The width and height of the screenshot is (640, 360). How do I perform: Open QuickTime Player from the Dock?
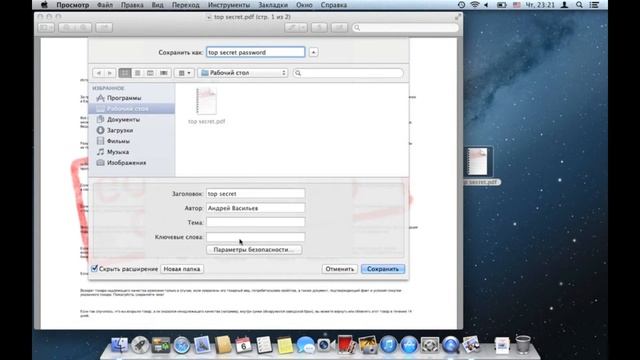[451, 345]
